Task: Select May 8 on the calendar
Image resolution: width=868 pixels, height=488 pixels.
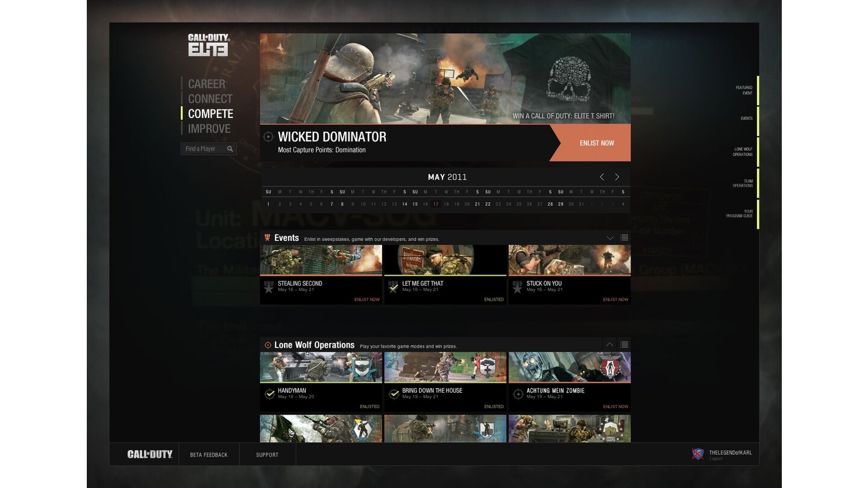Action: (x=342, y=204)
